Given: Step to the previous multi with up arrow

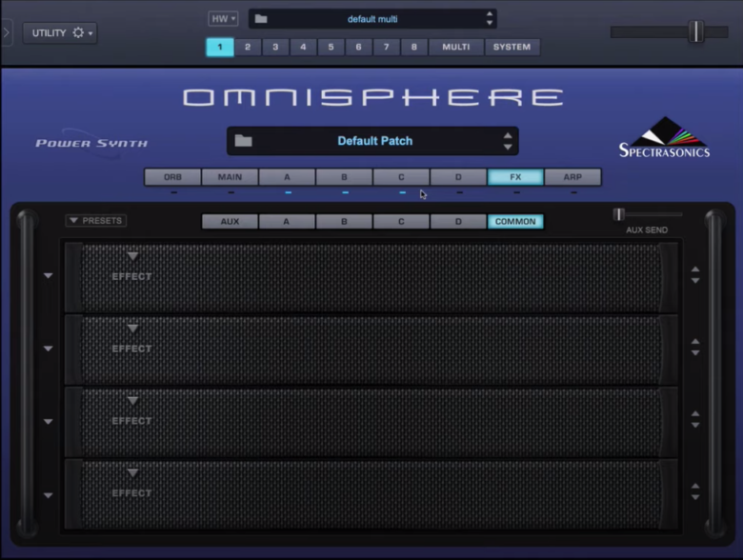Looking at the screenshot, I should pyautogui.click(x=490, y=14).
